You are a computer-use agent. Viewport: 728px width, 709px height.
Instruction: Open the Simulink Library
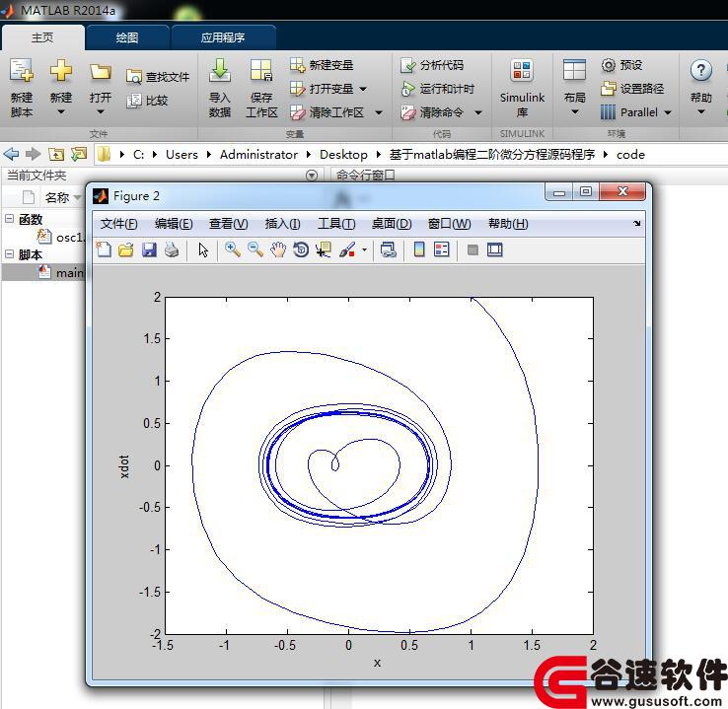coord(522,87)
